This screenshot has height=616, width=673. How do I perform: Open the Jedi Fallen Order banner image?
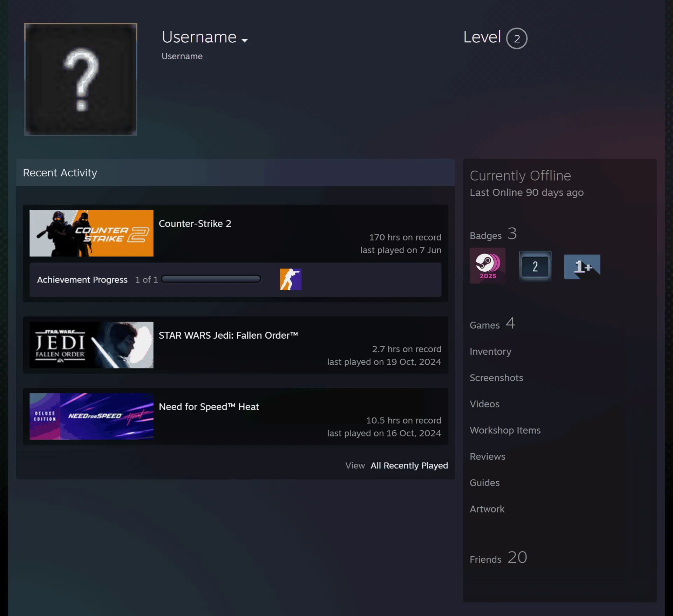click(x=91, y=345)
